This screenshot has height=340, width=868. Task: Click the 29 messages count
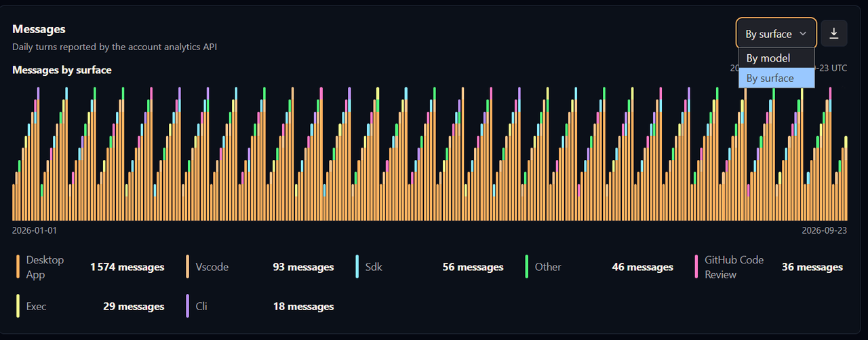click(x=134, y=306)
